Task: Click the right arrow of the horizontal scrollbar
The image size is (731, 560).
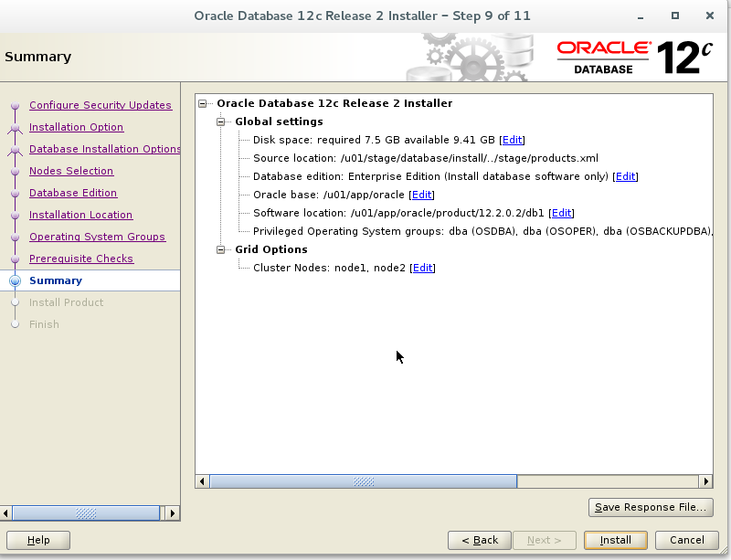Action: pos(706,480)
